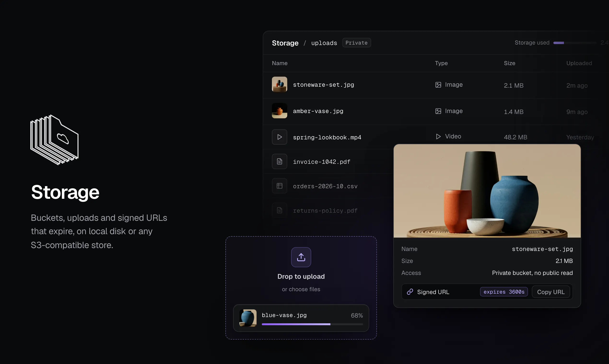Screen dimensions: 609x364
Task: Click the upload arrow icon in drop zone
Action: click(301, 257)
